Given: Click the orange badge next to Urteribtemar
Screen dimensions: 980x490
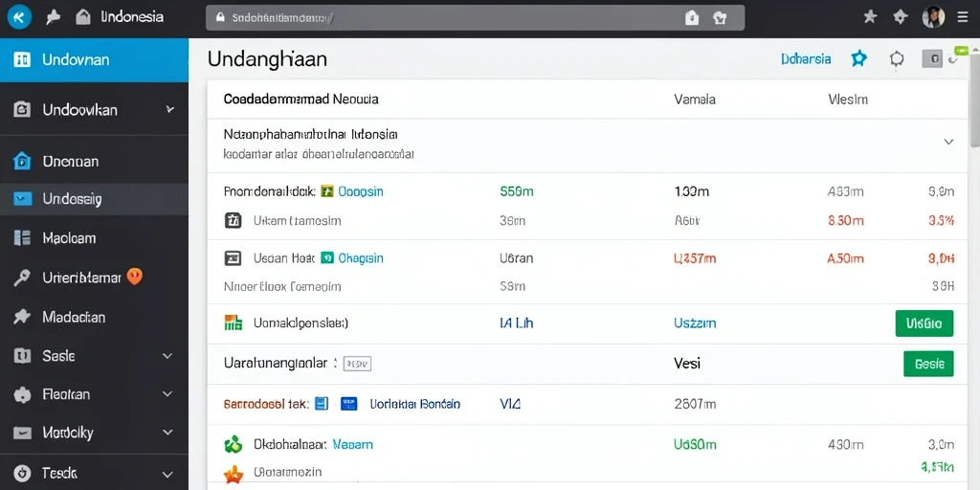Looking at the screenshot, I should pos(135,277).
